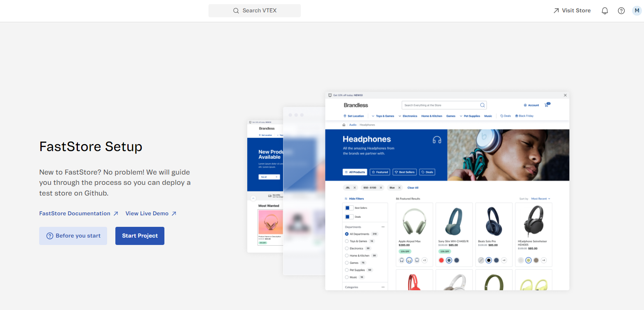The image size is (644, 310).
Task: Click the shopping cart icon in store preview
Action: tap(547, 105)
